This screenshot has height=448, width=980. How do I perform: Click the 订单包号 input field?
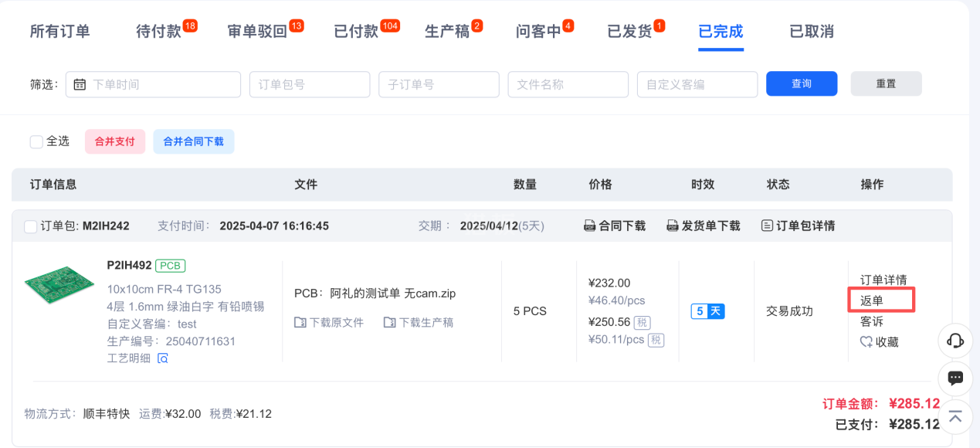pyautogui.click(x=309, y=83)
